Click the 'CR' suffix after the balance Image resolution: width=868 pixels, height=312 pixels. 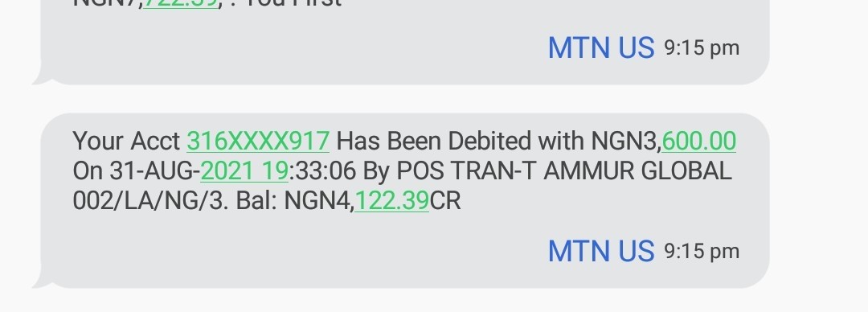[445, 200]
